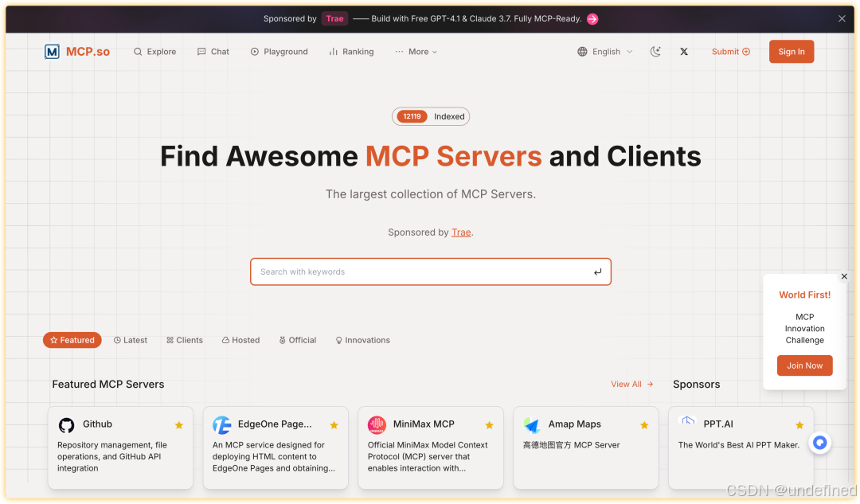Viewport: 860px width, 504px height.
Task: Click the Sponsors heading
Action: [697, 384]
